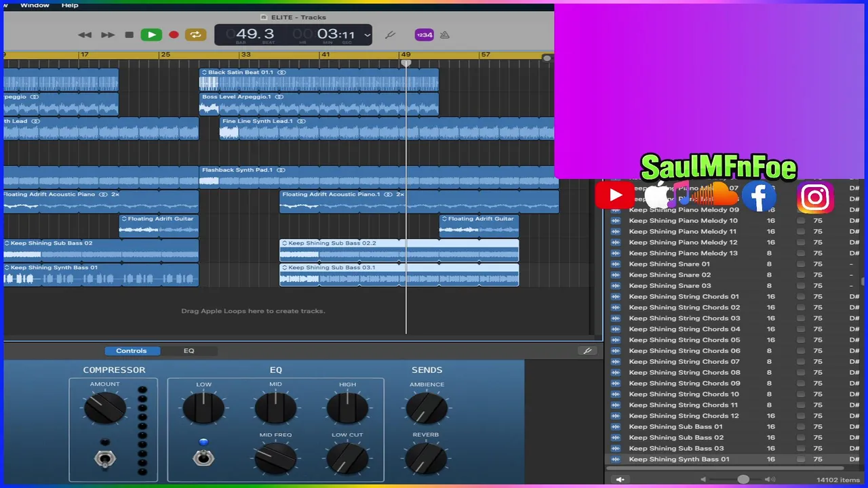The height and width of the screenshot is (488, 868).
Task: Click the EQ Mid knob
Action: tap(275, 408)
